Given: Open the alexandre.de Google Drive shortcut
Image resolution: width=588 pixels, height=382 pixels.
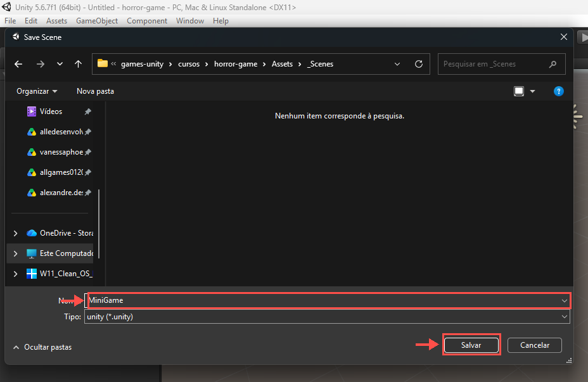Looking at the screenshot, I should (x=55, y=193).
